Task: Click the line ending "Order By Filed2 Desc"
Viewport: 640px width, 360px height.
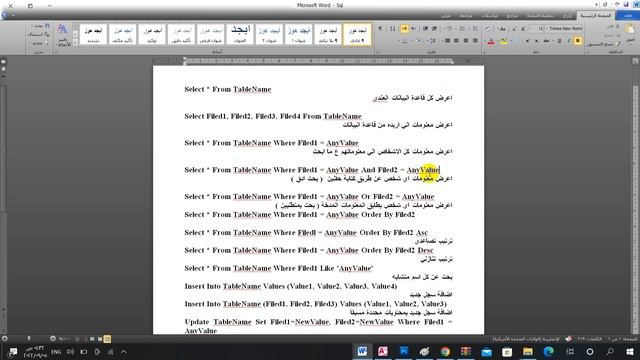Action: pos(309,250)
